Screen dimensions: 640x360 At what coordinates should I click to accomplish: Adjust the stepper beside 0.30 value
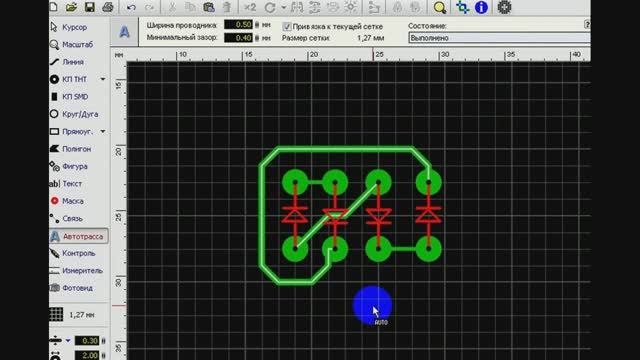(103, 340)
